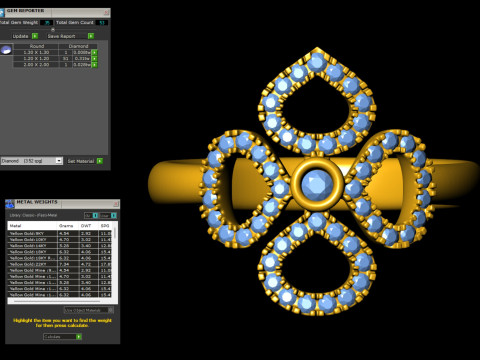Viewport: 480px width, 360px height.
Task: Click the Round column header in gem table
Action: click(x=36, y=46)
